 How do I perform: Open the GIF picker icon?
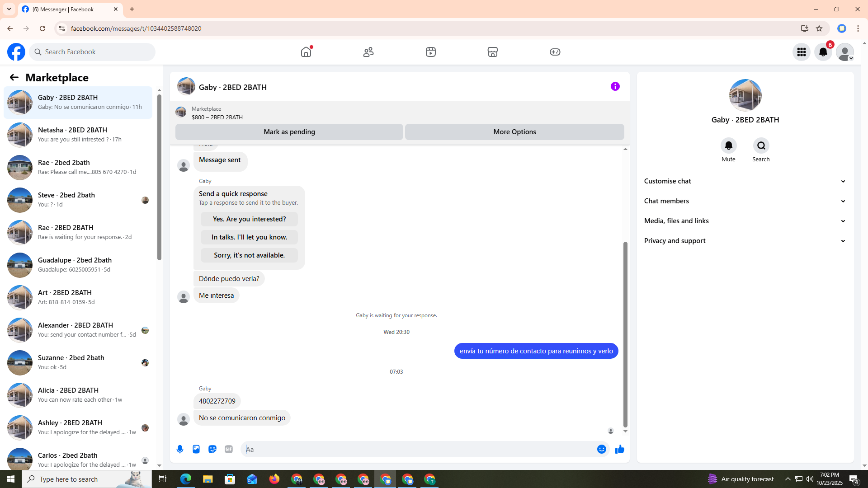(229, 449)
